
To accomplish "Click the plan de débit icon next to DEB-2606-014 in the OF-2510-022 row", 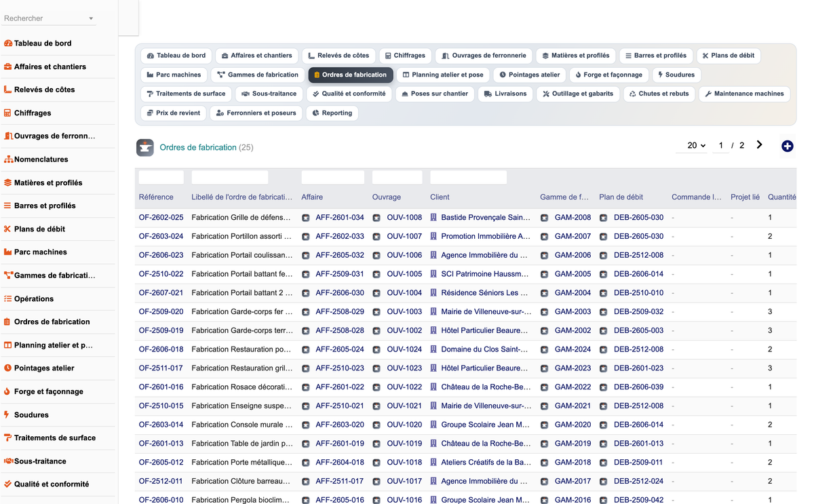I will [x=604, y=275].
